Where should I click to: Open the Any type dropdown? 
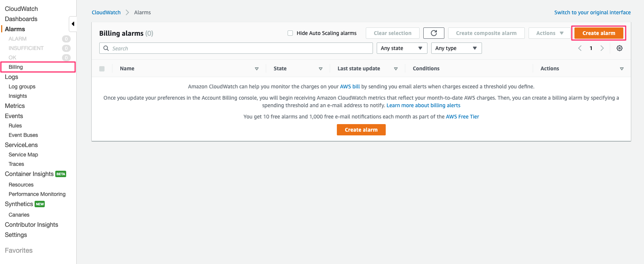[x=456, y=48]
